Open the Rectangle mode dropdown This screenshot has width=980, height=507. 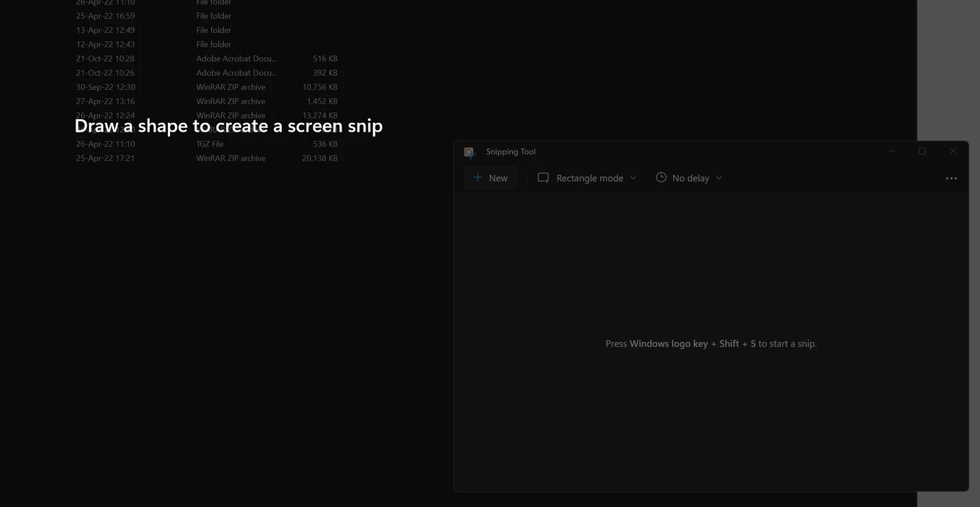[587, 178]
